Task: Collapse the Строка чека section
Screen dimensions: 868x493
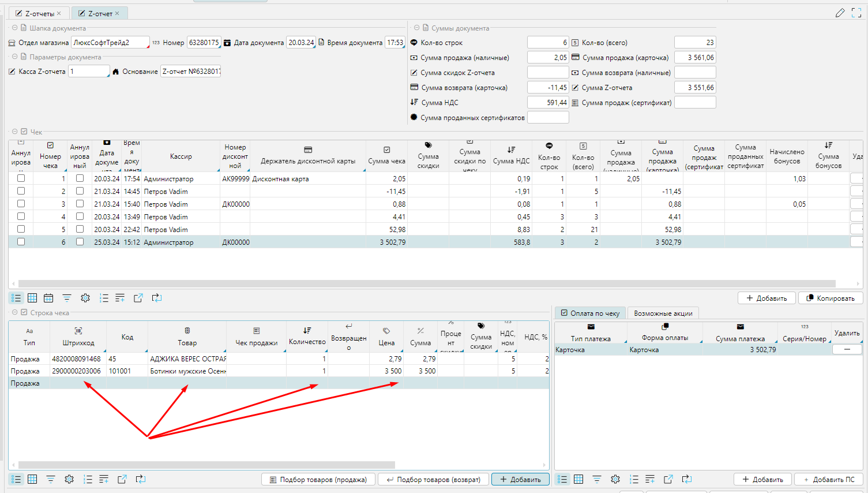Action: [14, 312]
